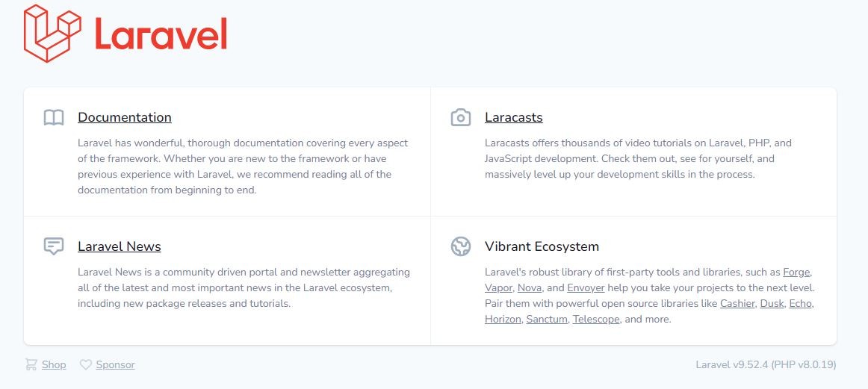Open the Shop link

54,365
